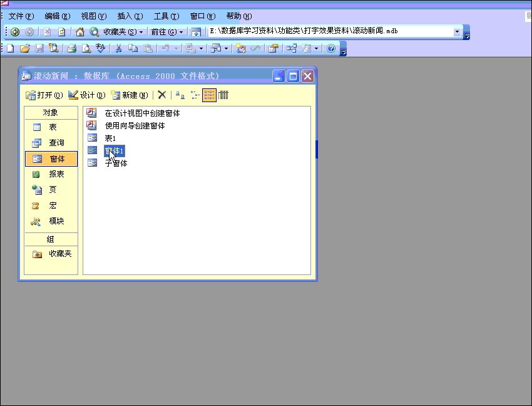Click the Save floppy disk icon
The image size is (532, 406).
point(39,49)
